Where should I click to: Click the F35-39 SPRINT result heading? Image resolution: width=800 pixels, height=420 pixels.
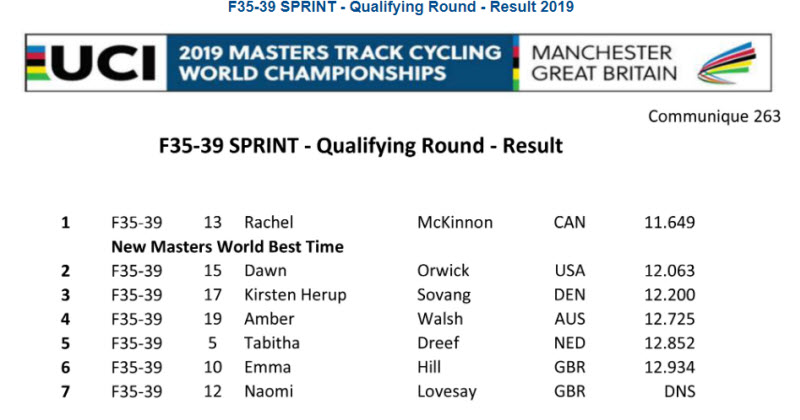361,146
